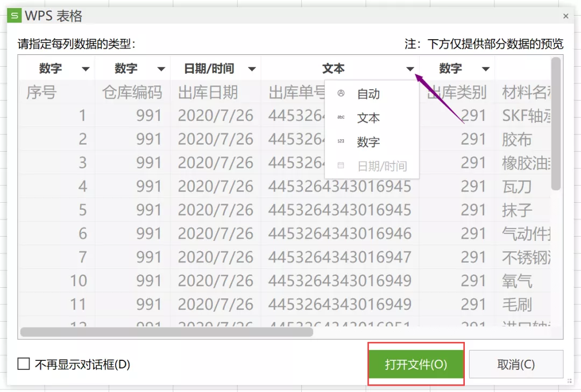Open the 日期/时间 dropdown for 出库日期 column
The height and width of the screenshot is (392, 581).
(x=252, y=69)
